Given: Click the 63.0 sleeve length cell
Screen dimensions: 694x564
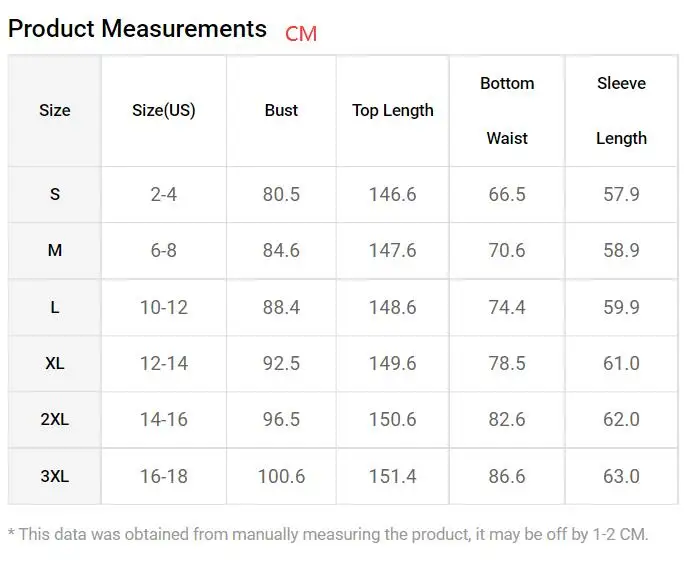Looking at the screenshot, I should (621, 477).
